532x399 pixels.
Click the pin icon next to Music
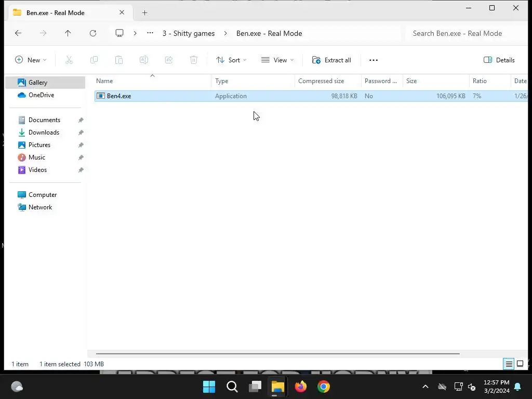pyautogui.click(x=81, y=157)
